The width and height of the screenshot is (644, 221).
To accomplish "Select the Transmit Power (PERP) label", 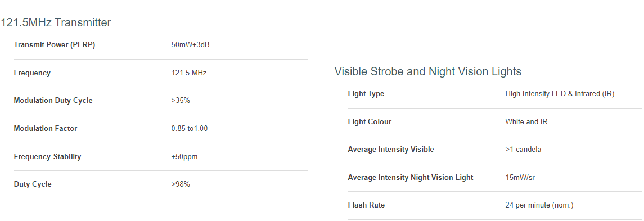I will coord(55,45).
